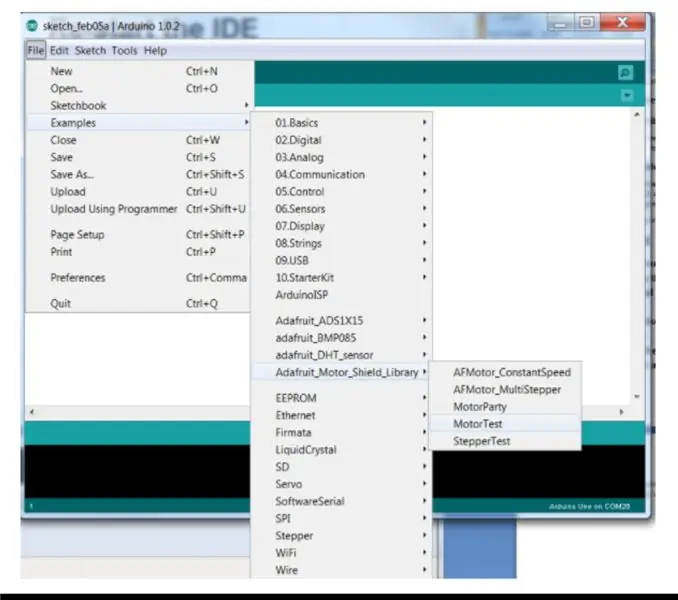Choose New from File menu
Viewport: 678px width, 600px height.
[138, 71]
